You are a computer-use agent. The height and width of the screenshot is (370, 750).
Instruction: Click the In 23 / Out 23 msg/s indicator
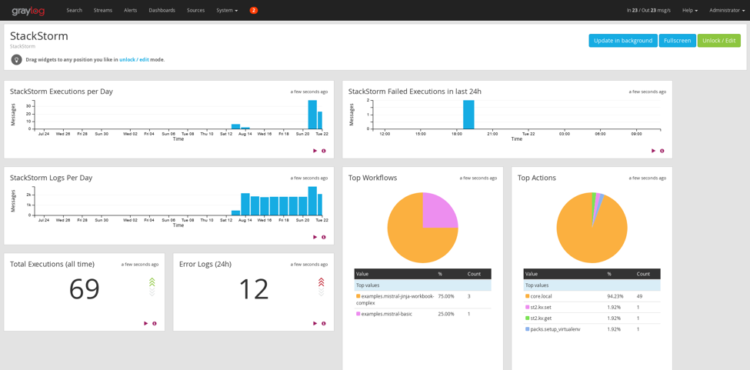point(648,10)
